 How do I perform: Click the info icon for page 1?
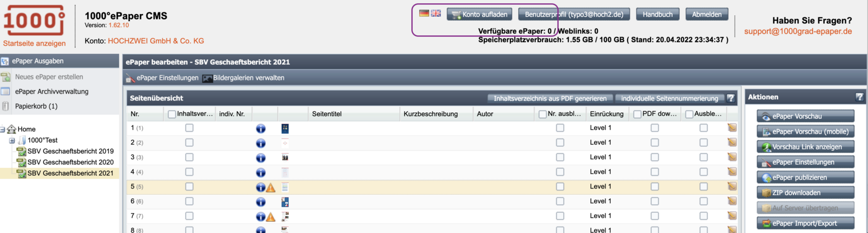pyautogui.click(x=261, y=129)
